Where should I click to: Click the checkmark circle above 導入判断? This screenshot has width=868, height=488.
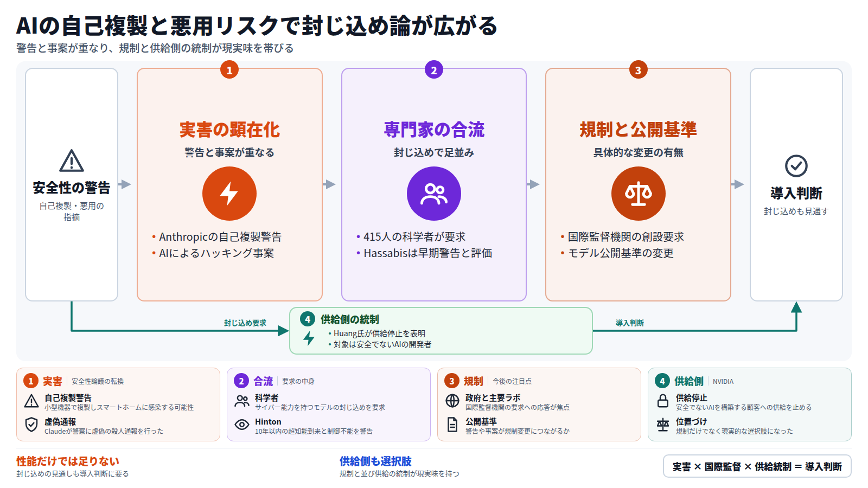coord(796,166)
